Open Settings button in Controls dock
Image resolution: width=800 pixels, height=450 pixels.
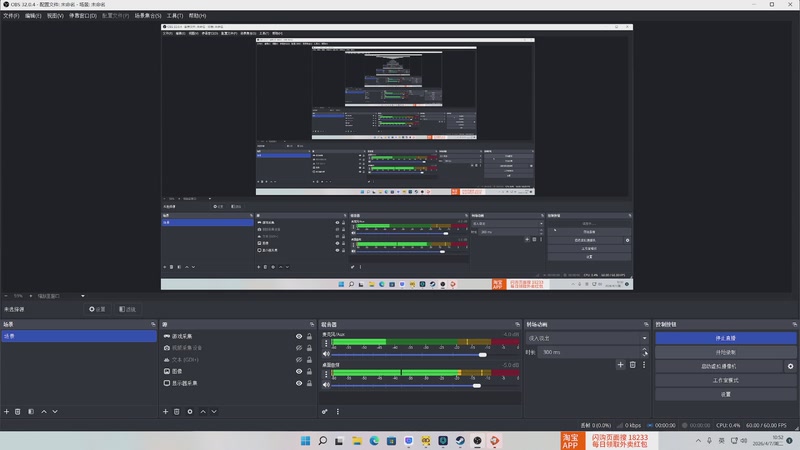(726, 394)
